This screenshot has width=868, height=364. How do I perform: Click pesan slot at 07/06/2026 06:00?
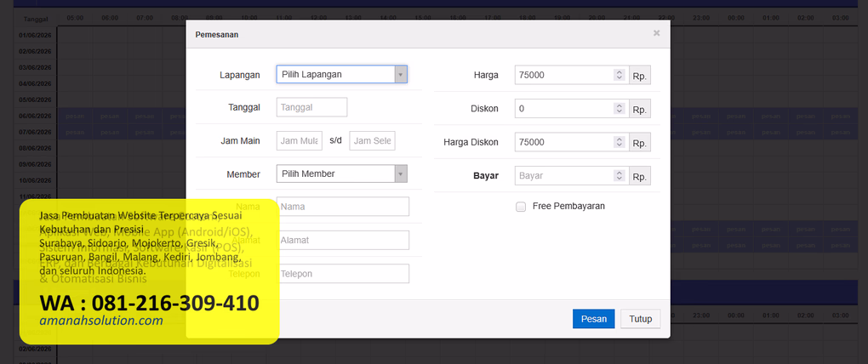[110, 132]
